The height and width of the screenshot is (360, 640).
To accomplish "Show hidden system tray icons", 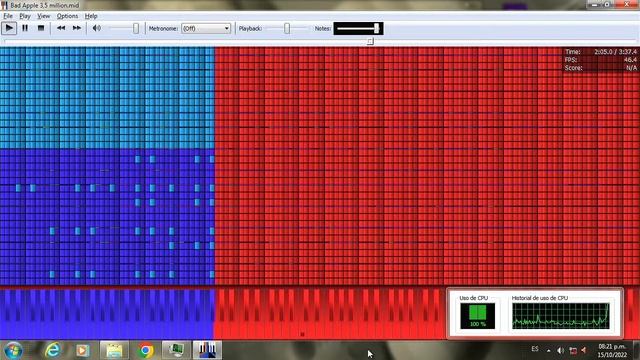I will [548, 350].
